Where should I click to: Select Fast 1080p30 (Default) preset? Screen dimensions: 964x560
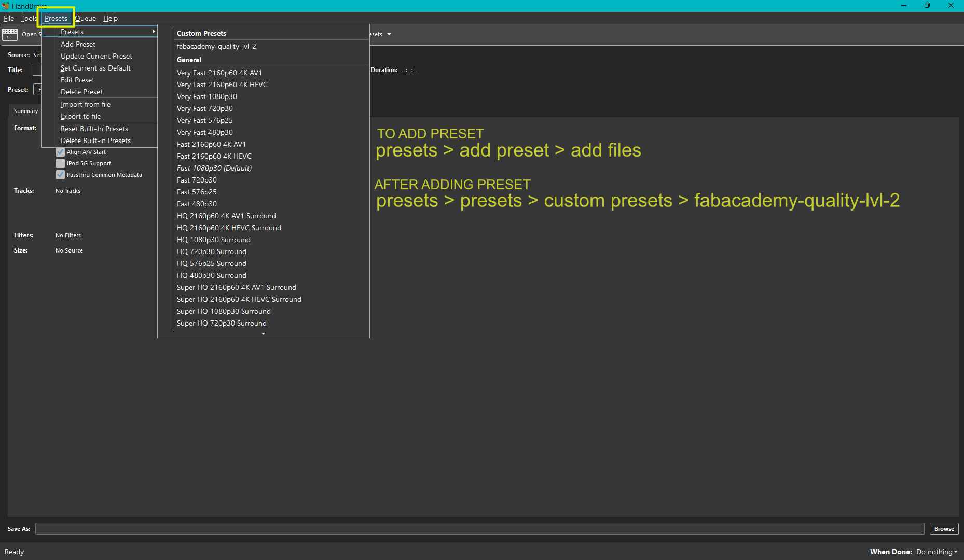pyautogui.click(x=271, y=168)
